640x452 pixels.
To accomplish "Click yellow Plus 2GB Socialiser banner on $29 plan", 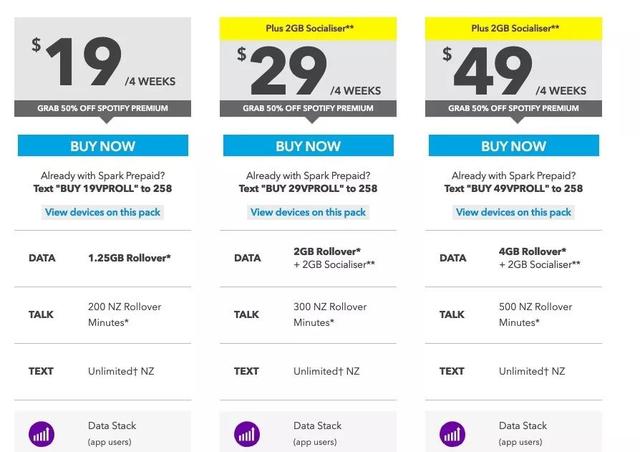I will (x=308, y=29).
